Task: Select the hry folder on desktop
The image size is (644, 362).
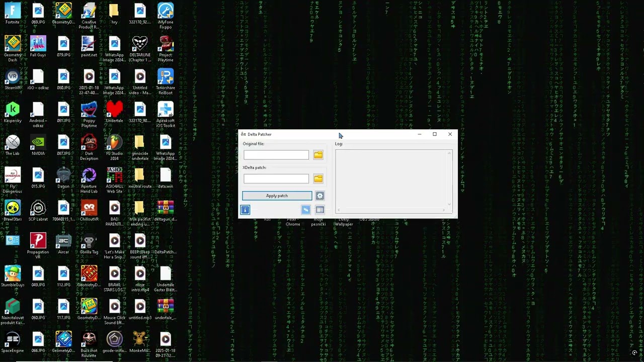Action: [114, 14]
